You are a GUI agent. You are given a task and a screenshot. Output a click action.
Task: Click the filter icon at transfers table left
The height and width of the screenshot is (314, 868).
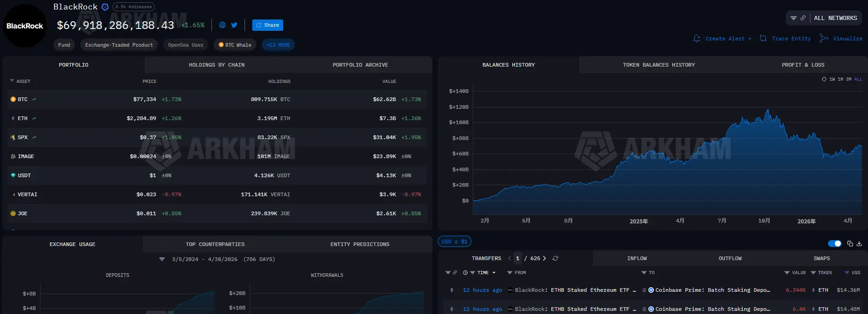pyautogui.click(x=448, y=273)
